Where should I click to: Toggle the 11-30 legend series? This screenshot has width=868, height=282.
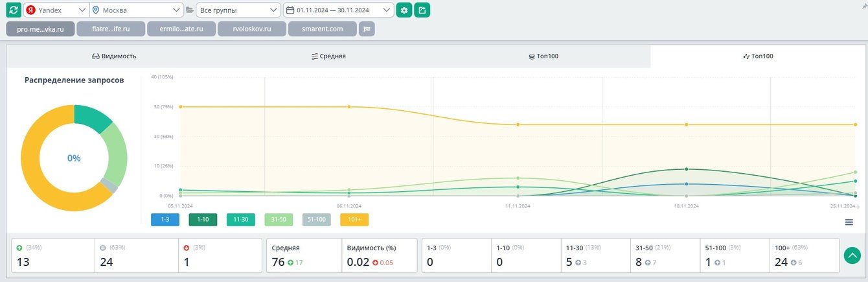point(241,220)
